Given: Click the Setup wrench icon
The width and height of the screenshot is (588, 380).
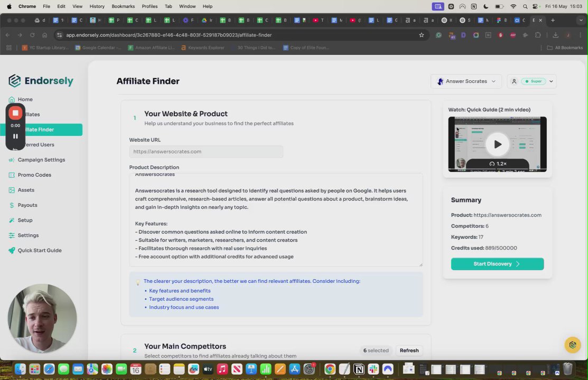Looking at the screenshot, I should pyautogui.click(x=12, y=221).
